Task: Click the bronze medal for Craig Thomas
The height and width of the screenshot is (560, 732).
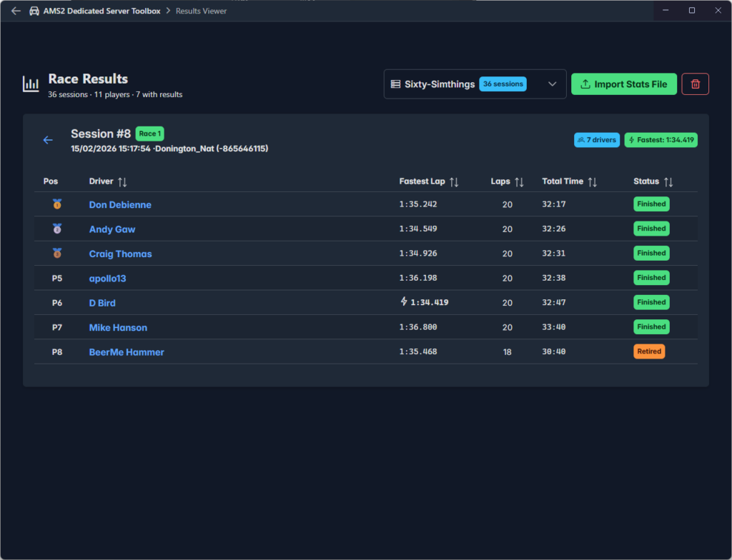Action: 57,254
